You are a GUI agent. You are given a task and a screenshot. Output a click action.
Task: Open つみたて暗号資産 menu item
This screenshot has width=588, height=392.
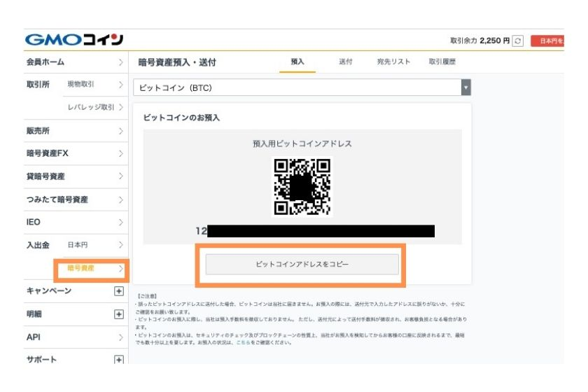coord(76,199)
